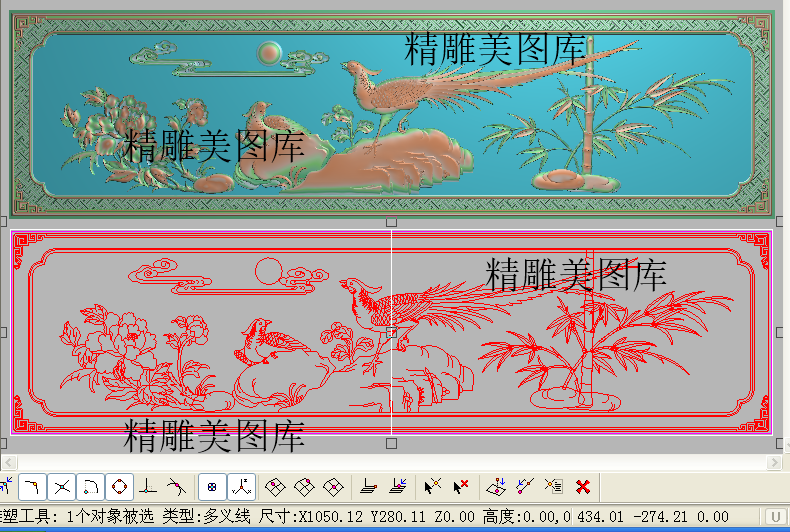The width and height of the screenshot is (790, 532).
Task: Click status text 高度:0.00,0
Action: pyautogui.click(x=526, y=516)
